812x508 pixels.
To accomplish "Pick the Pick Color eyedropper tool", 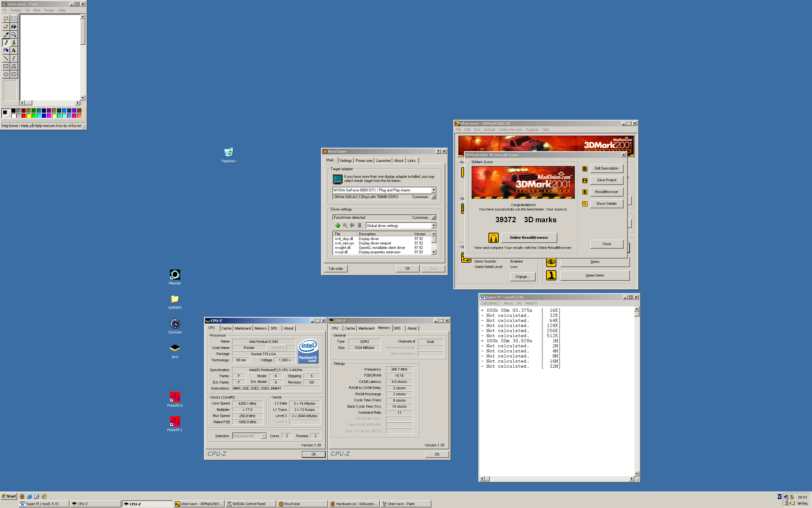I will 6,35.
